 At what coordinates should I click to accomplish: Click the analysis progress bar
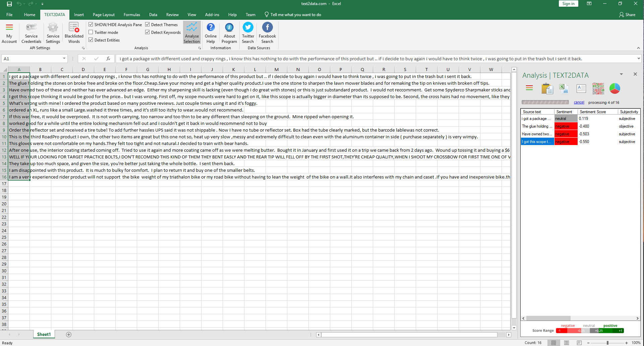click(545, 102)
